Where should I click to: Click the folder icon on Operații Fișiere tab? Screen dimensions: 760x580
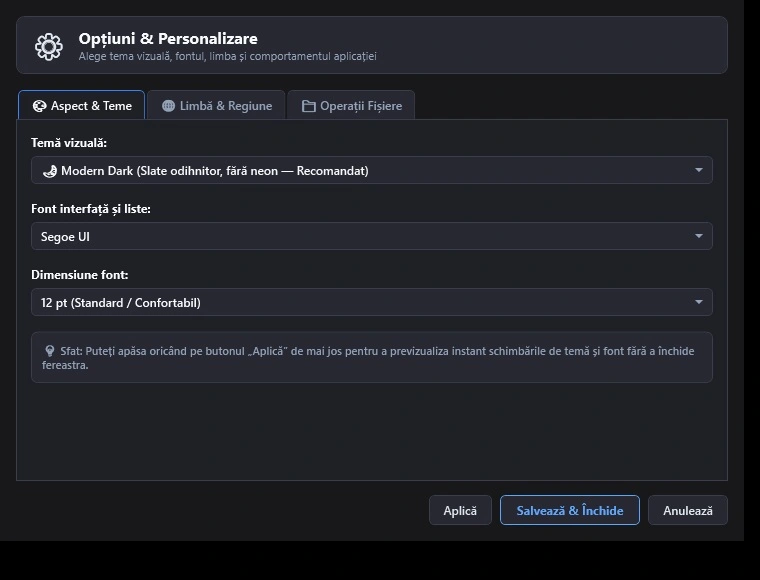pos(308,106)
